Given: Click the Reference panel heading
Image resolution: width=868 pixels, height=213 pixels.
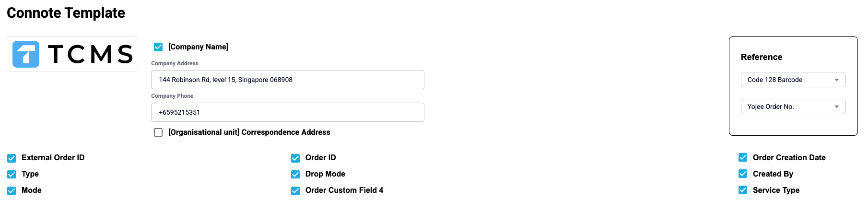Looking at the screenshot, I should (761, 57).
